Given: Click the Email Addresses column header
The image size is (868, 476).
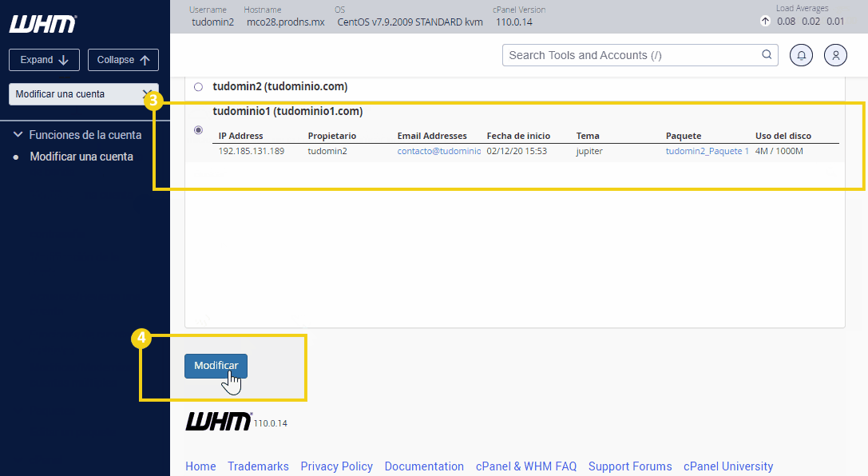Looking at the screenshot, I should 432,136.
